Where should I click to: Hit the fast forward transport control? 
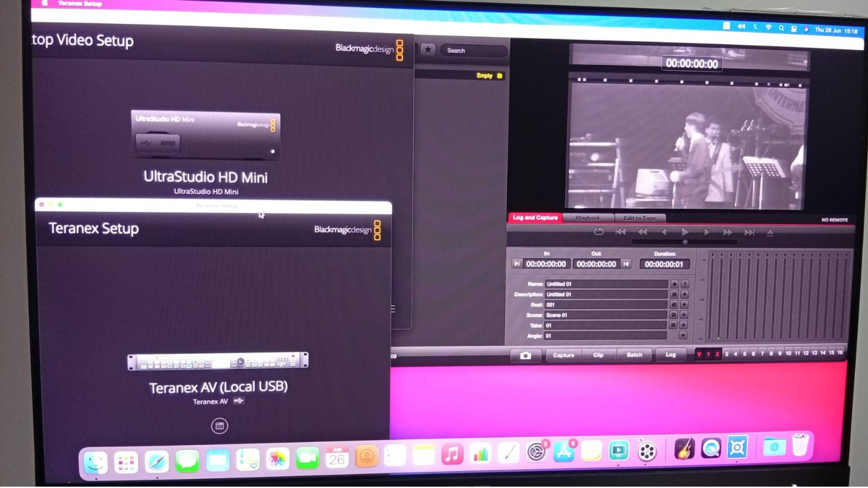pos(727,232)
